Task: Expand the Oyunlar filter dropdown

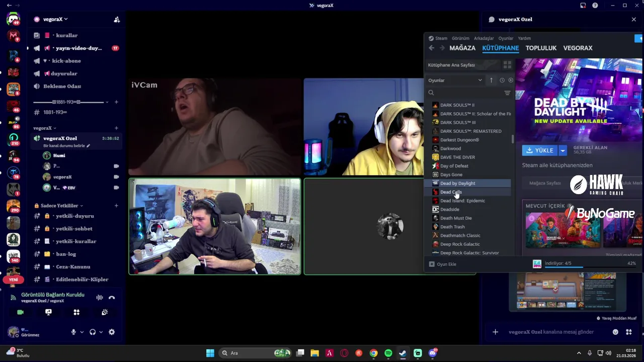Action: 455,80
